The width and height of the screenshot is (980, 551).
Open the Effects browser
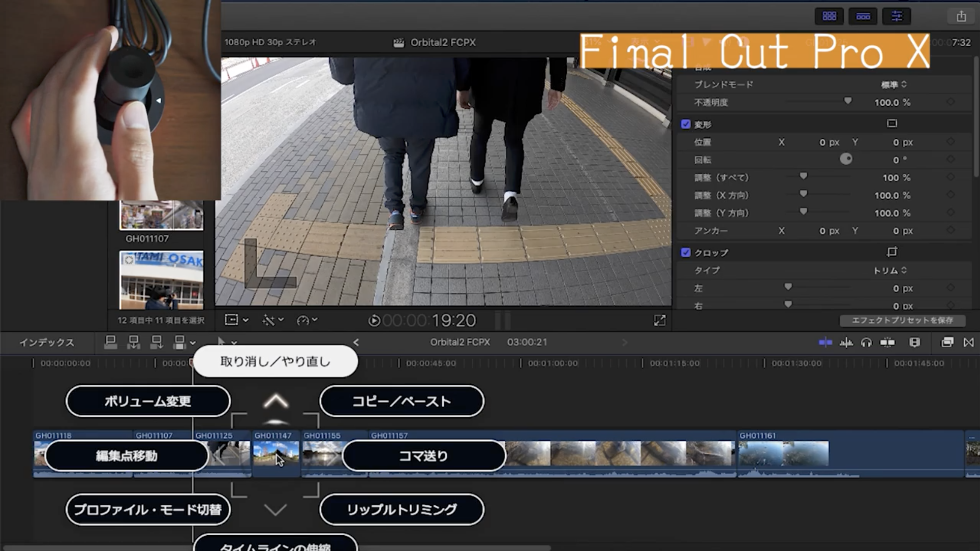(x=947, y=343)
